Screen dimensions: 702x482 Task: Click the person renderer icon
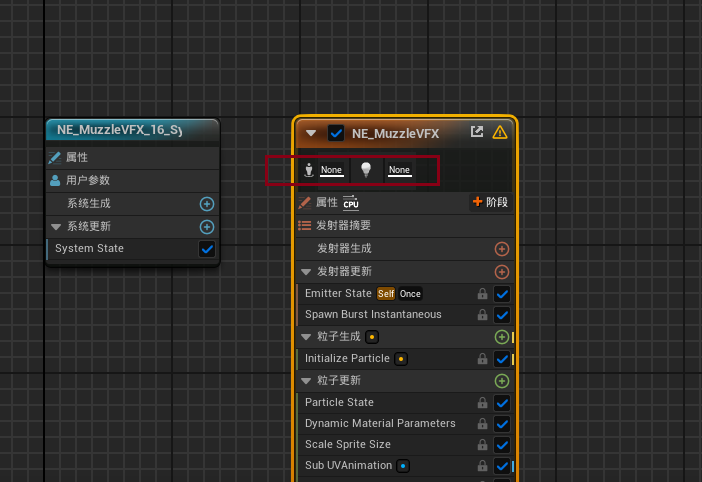click(308, 170)
